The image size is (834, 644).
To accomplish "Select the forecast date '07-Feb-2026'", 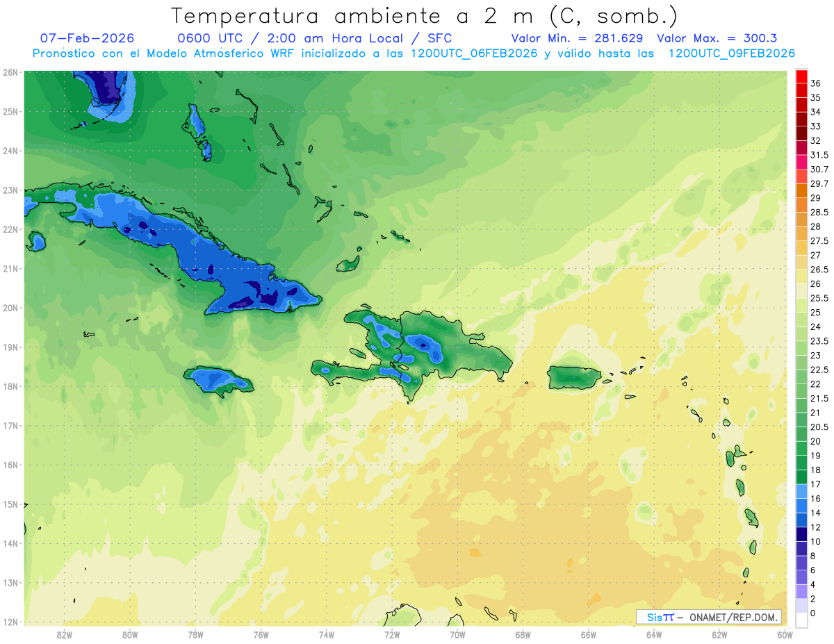I will pos(88,38).
